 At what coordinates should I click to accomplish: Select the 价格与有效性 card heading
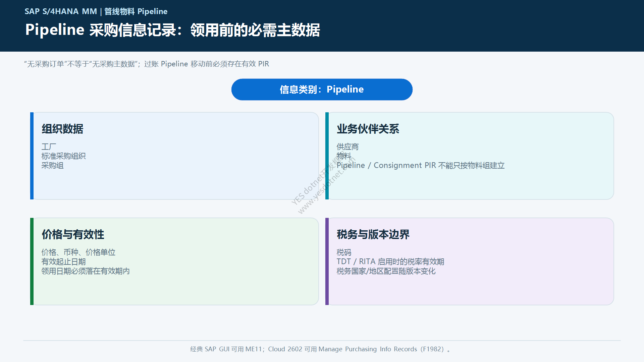pos(73,234)
